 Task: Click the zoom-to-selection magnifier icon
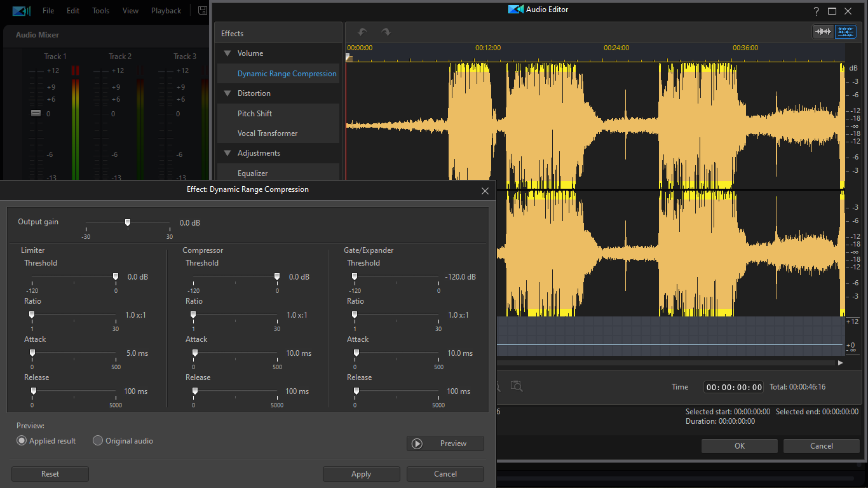[x=517, y=386]
